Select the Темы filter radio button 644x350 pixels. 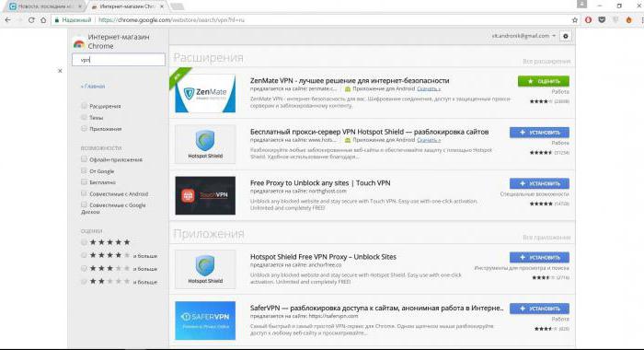[85, 118]
